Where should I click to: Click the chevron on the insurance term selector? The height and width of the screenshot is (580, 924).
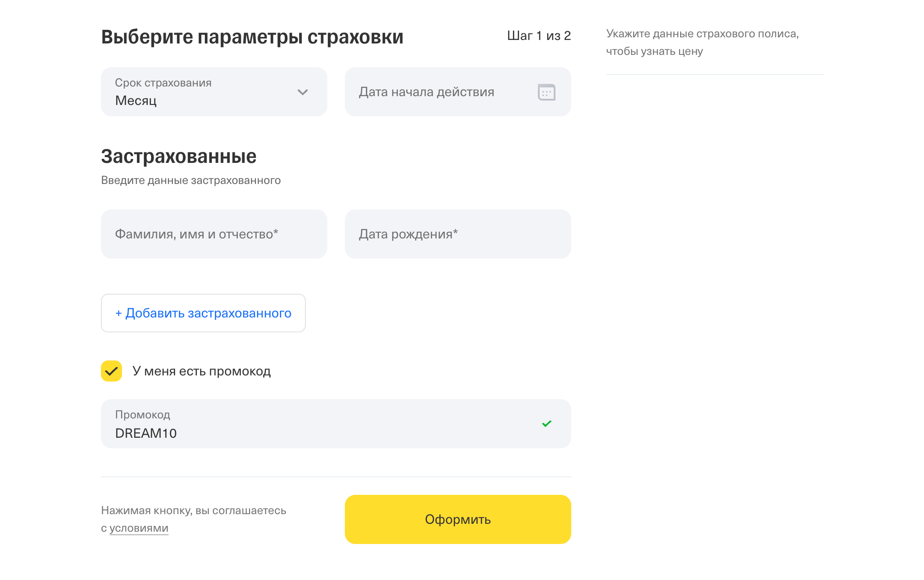point(302,93)
